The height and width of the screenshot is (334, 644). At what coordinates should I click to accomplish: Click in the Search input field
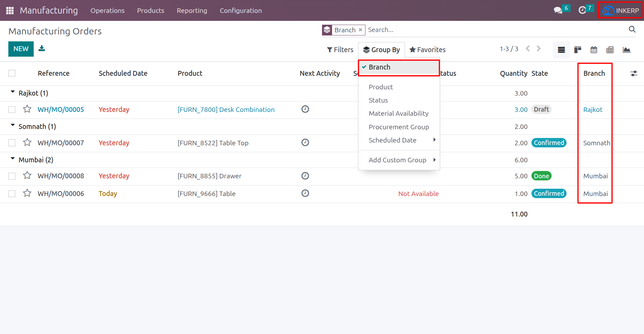tap(496, 30)
